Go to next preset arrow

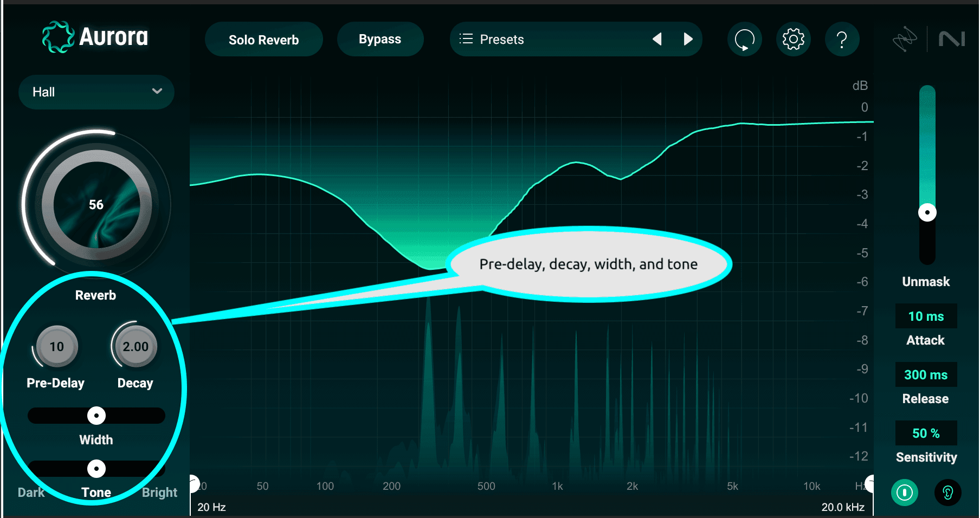688,39
